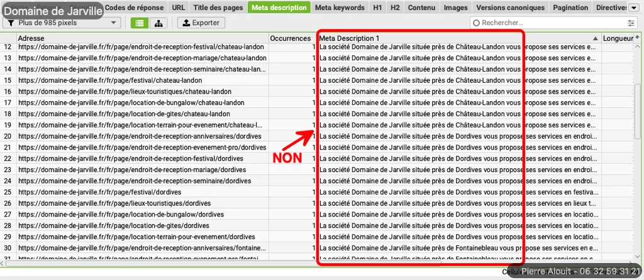Click the add column plus icon
Viewport: 644px width, 280px height.
pyautogui.click(x=638, y=38)
